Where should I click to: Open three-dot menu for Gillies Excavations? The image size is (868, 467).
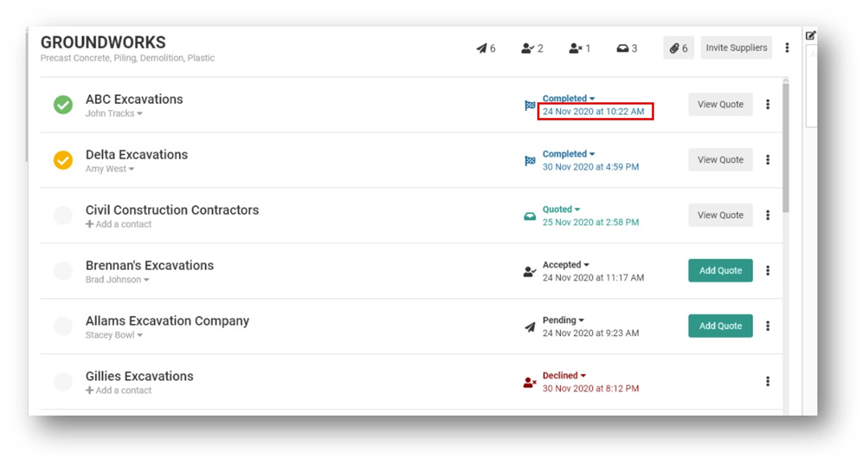tap(768, 382)
